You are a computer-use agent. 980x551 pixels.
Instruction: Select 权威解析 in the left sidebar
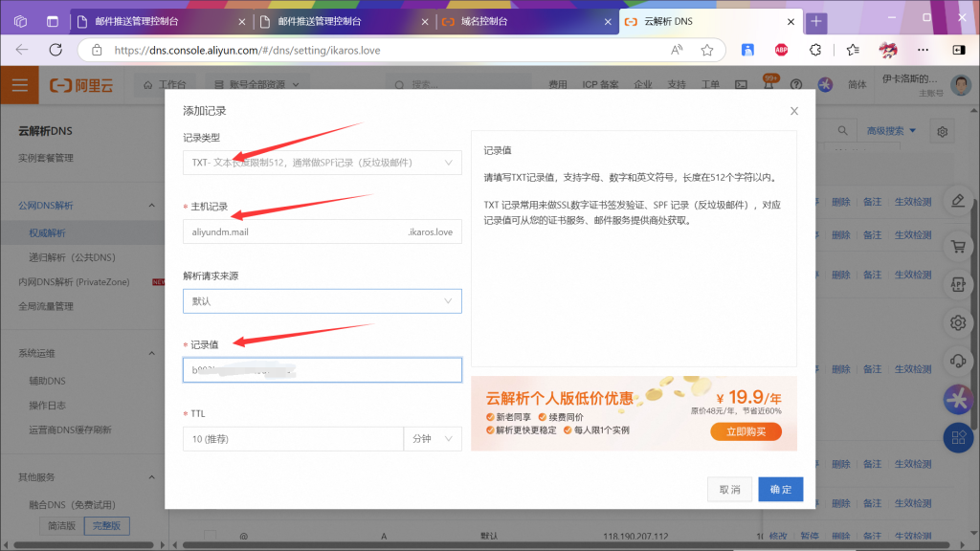tap(48, 232)
